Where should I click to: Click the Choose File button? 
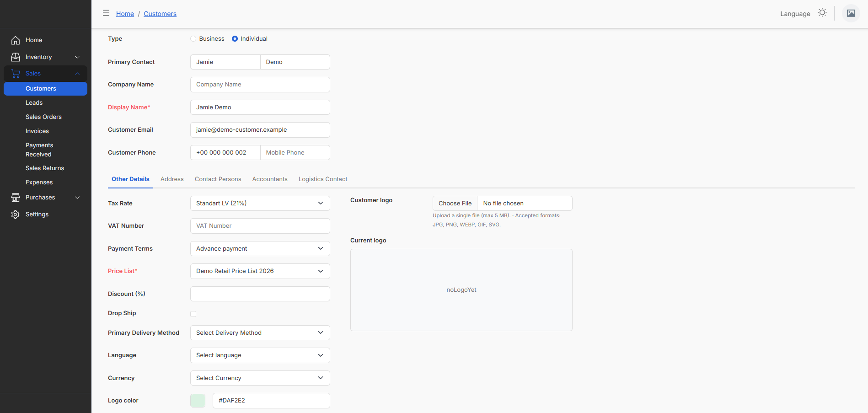[455, 204]
